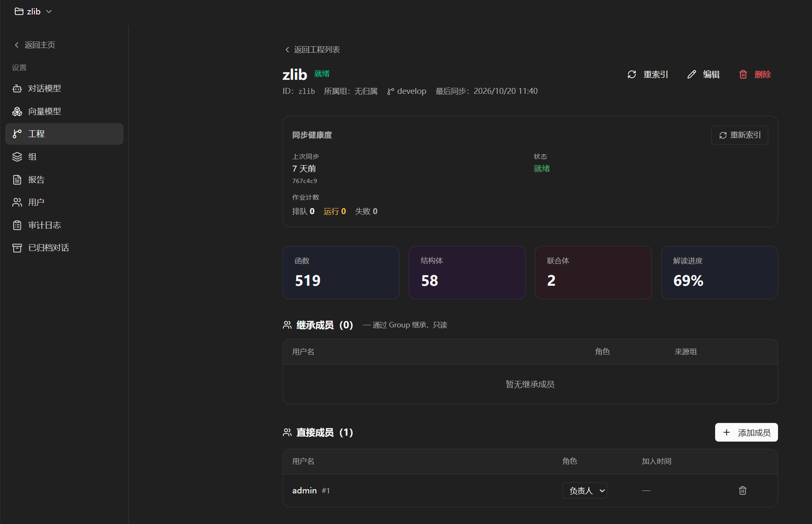Click 最后同步 timestamp 2026/10/20 11:40

487,91
